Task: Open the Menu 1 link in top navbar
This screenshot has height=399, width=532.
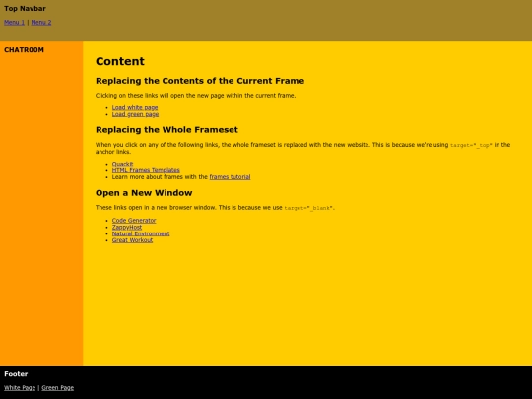Action: coord(14,23)
